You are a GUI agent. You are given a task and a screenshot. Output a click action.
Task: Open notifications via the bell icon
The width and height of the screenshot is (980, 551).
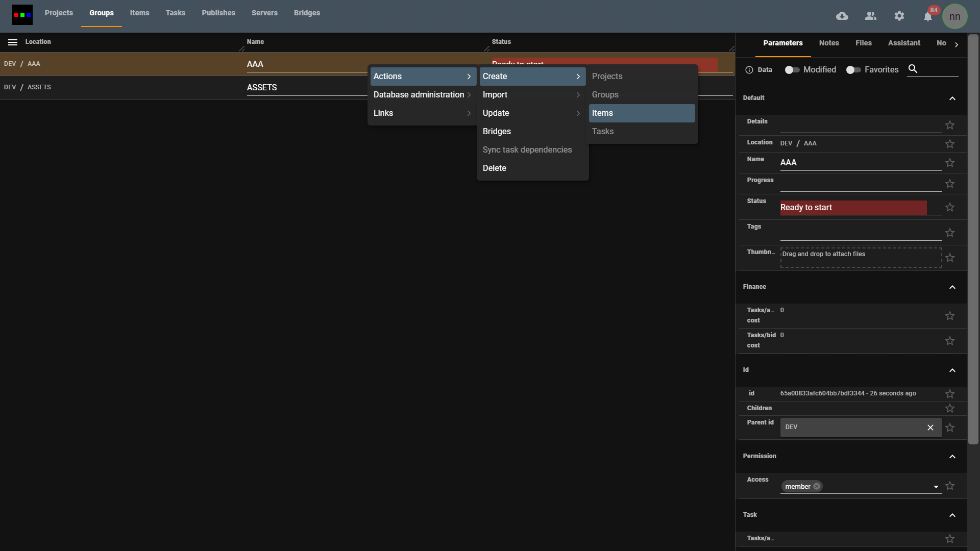(x=927, y=16)
